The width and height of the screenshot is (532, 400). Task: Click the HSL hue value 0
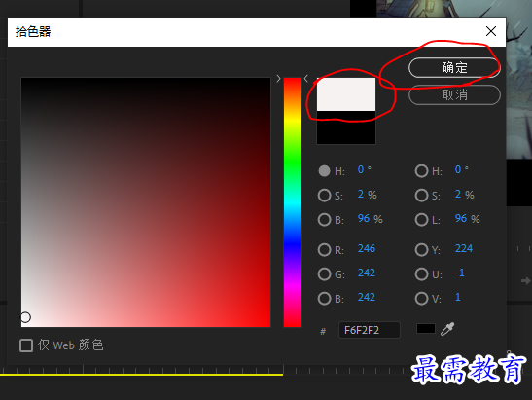(x=458, y=169)
